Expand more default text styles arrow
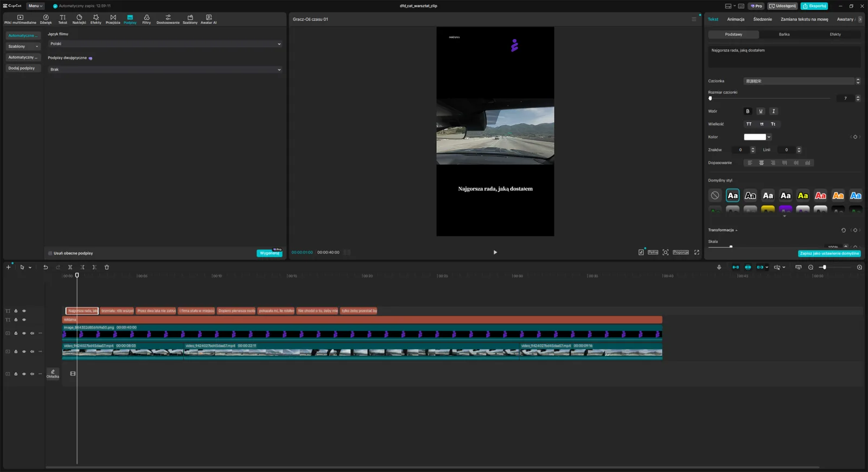This screenshot has height=472, width=868. [784, 216]
